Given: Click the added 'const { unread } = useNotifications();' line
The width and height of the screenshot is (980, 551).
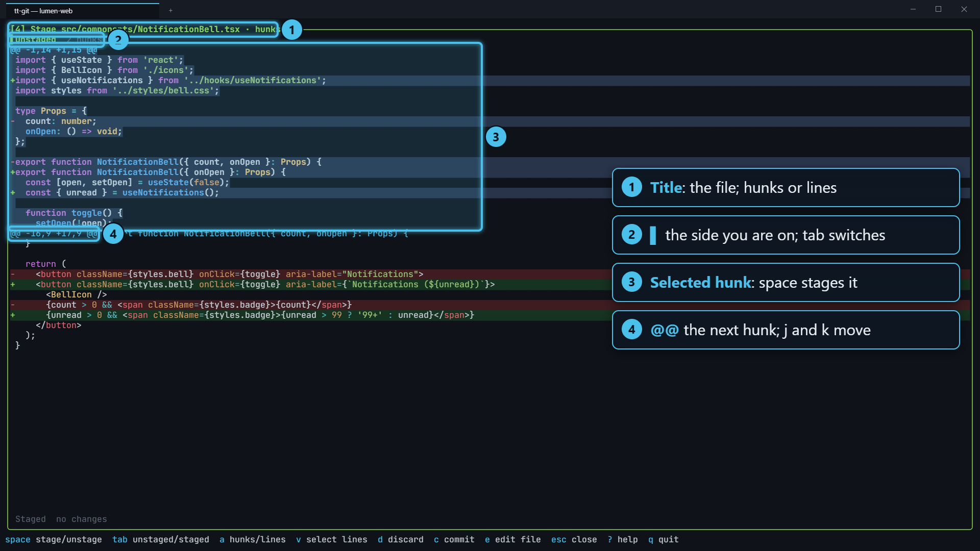Looking at the screenshot, I should click(115, 192).
